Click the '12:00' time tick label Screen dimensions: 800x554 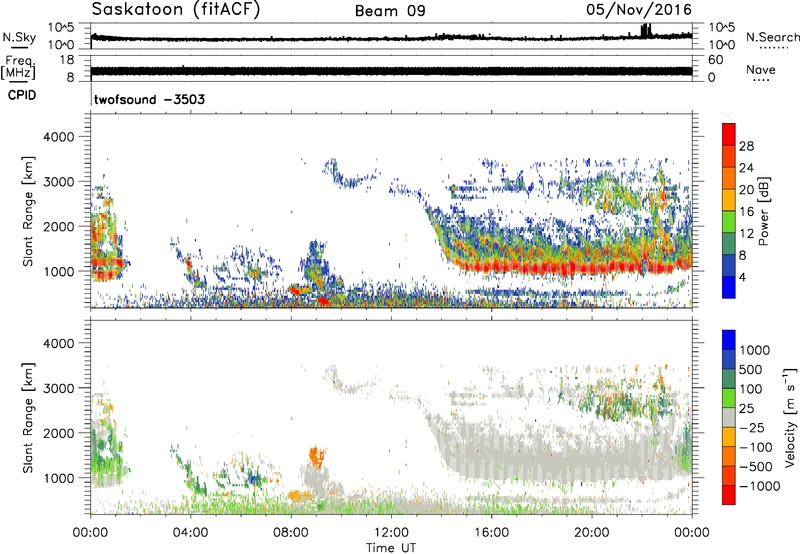click(391, 533)
